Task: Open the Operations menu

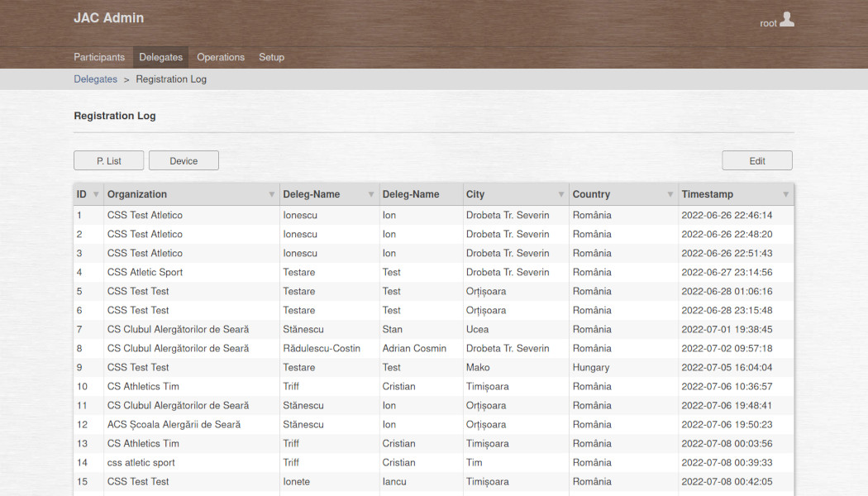Action: 221,57
